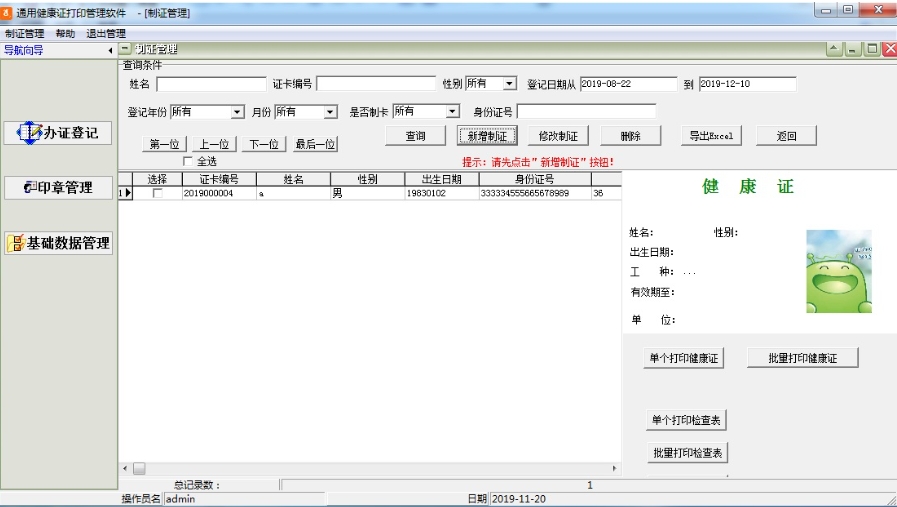This screenshot has height=507, width=897.
Task: Open the 性别 dropdown
Action: point(509,84)
